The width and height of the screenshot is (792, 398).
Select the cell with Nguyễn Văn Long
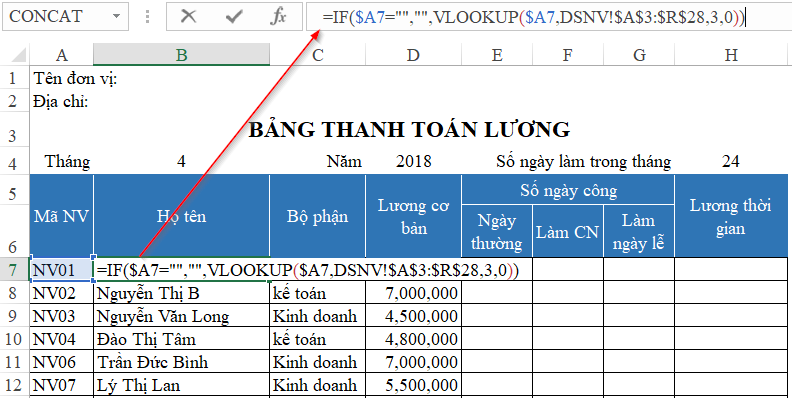[181, 316]
